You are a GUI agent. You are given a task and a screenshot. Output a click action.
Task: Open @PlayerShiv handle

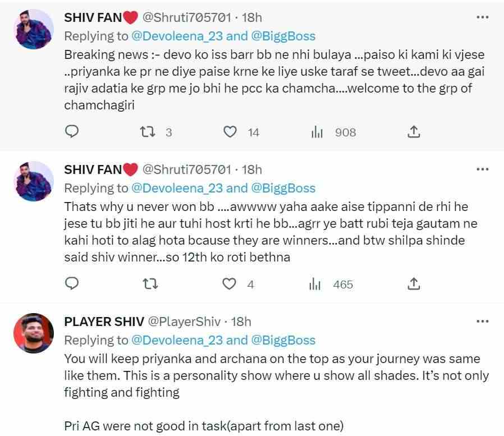pos(185,322)
